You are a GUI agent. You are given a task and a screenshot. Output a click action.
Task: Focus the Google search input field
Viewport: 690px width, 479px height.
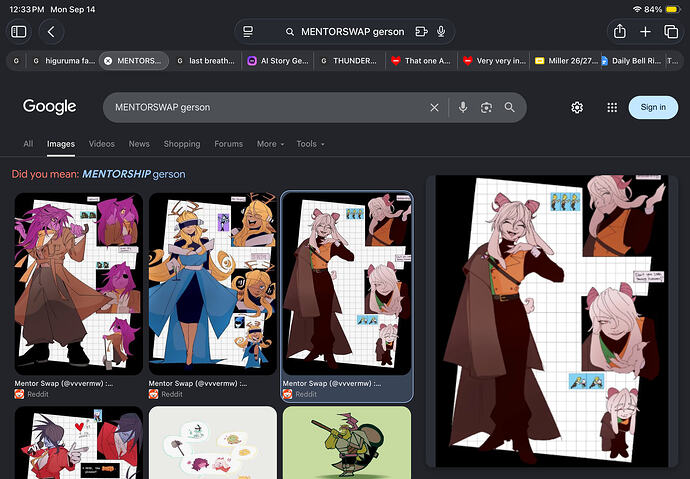click(x=268, y=107)
